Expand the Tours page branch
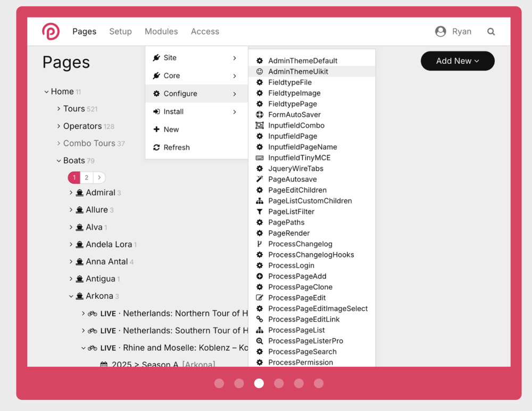The height and width of the screenshot is (411, 532). tap(59, 108)
